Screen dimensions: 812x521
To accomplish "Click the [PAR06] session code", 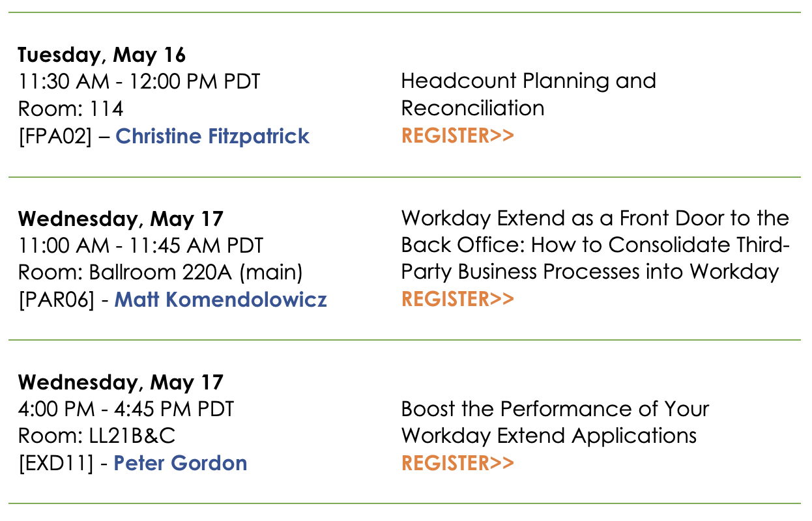I will 55,300.
